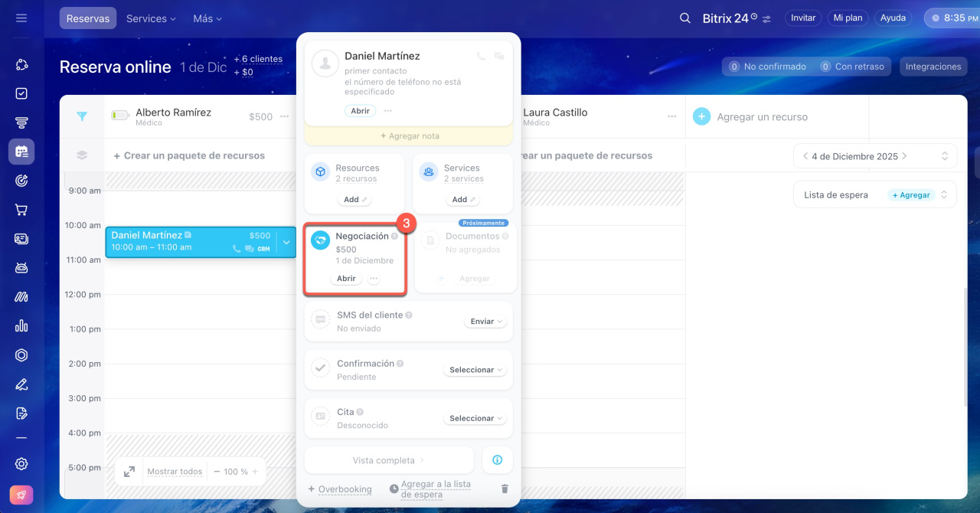Image resolution: width=980 pixels, height=513 pixels.
Task: Click the info icon beside Vista completa
Action: click(497, 460)
